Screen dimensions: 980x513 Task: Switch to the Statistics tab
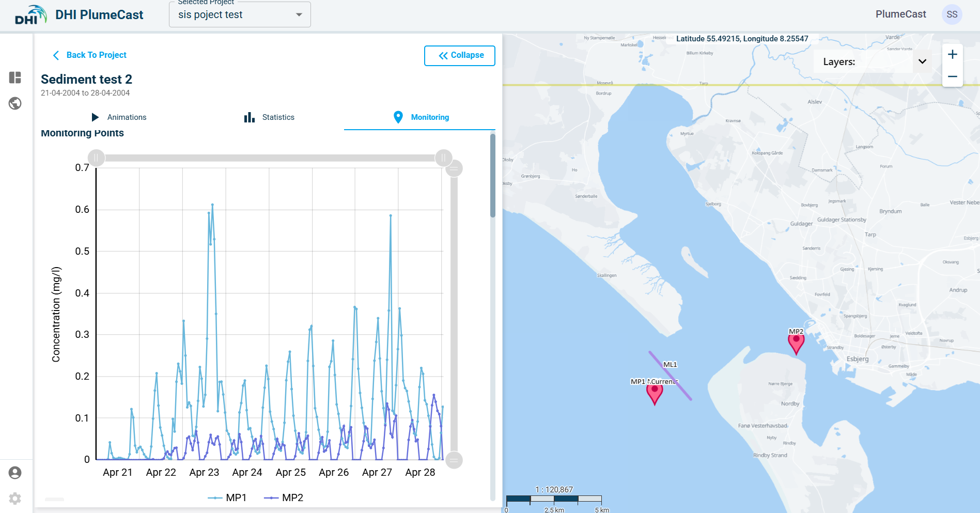(269, 117)
